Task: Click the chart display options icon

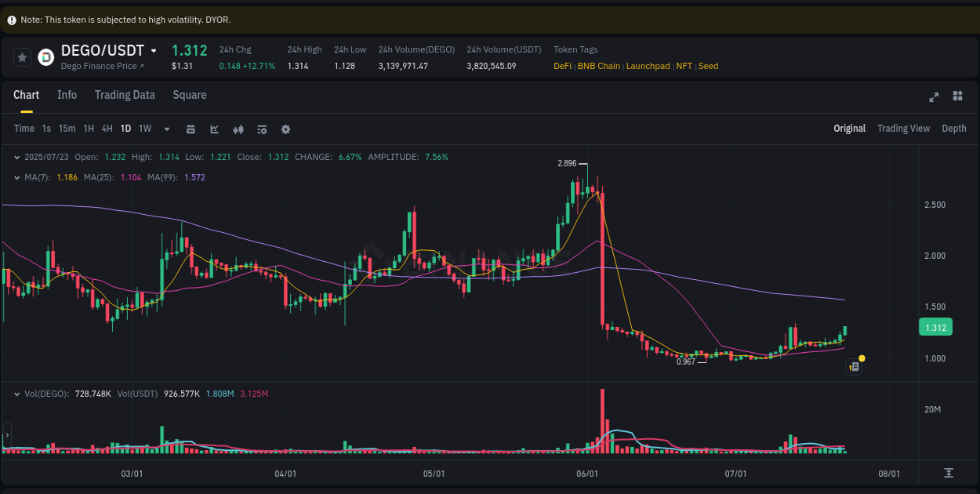Action: (x=261, y=129)
